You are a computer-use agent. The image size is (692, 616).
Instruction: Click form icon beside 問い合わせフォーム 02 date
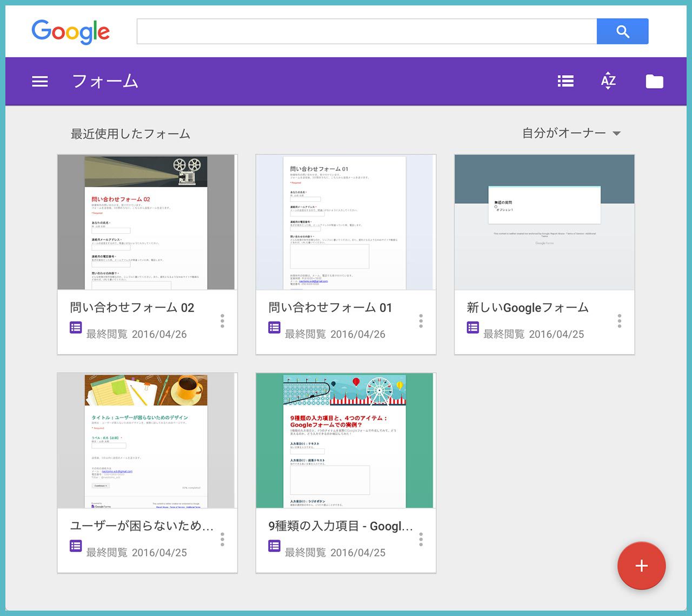pos(76,327)
